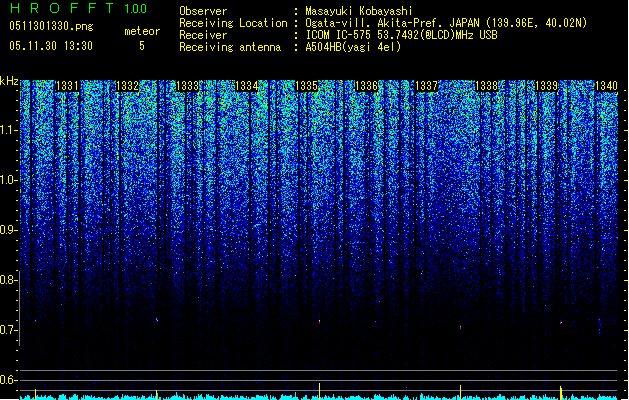Click the meteor count value 5
This screenshot has height=400, width=629.
[142, 46]
